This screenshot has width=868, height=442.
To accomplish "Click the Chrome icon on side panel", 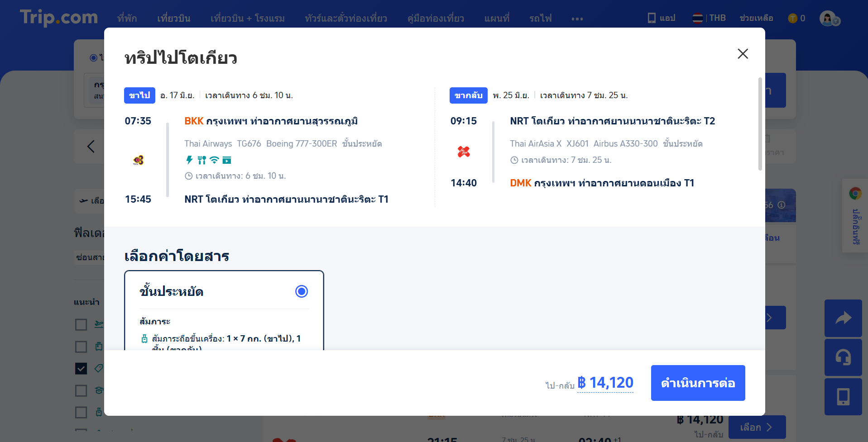I will pos(855,194).
